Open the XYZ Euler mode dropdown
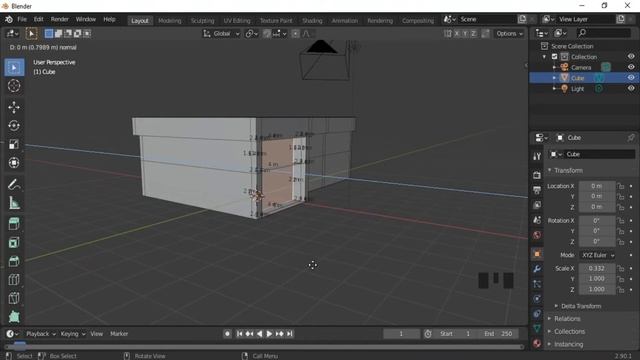The height and width of the screenshot is (360, 640). (x=598, y=255)
